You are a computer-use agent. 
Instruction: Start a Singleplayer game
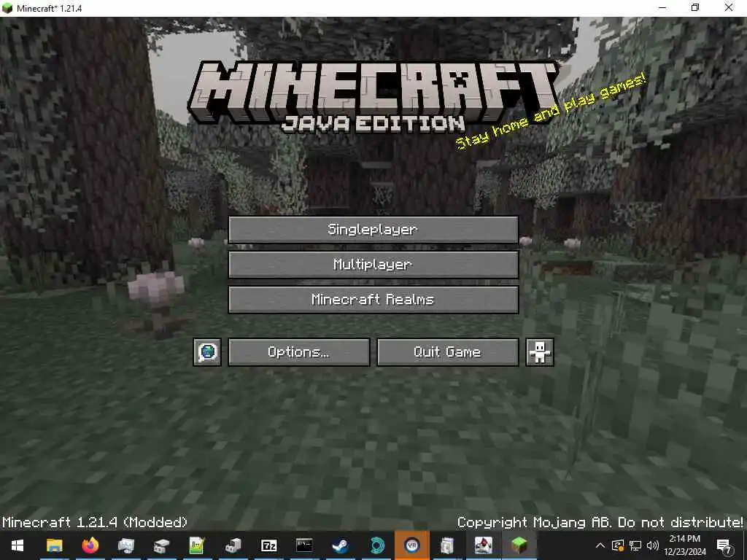point(373,230)
